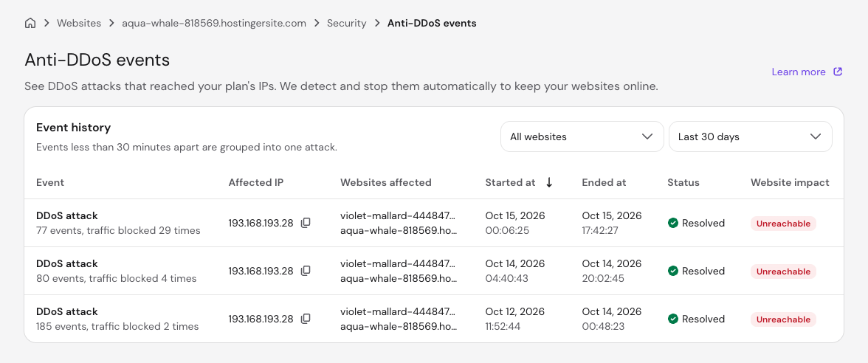Select the "80 events, traffic blocked 4 times" text
The image size is (868, 363).
[x=117, y=279]
